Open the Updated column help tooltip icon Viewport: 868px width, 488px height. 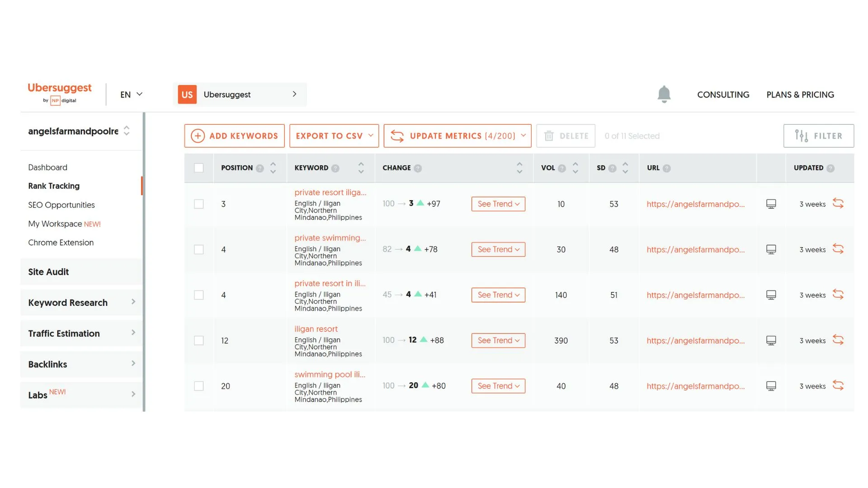830,168
